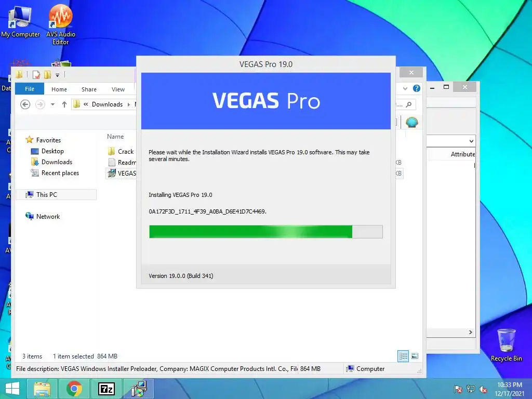Open File Explorer from the taskbar
The width and height of the screenshot is (532, 399).
[42, 389]
